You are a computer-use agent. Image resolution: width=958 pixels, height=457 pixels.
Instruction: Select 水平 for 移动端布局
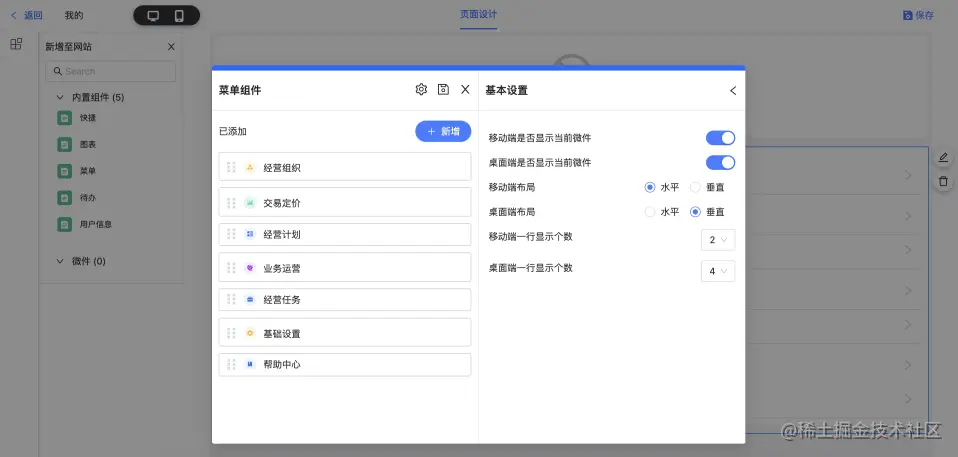click(650, 188)
